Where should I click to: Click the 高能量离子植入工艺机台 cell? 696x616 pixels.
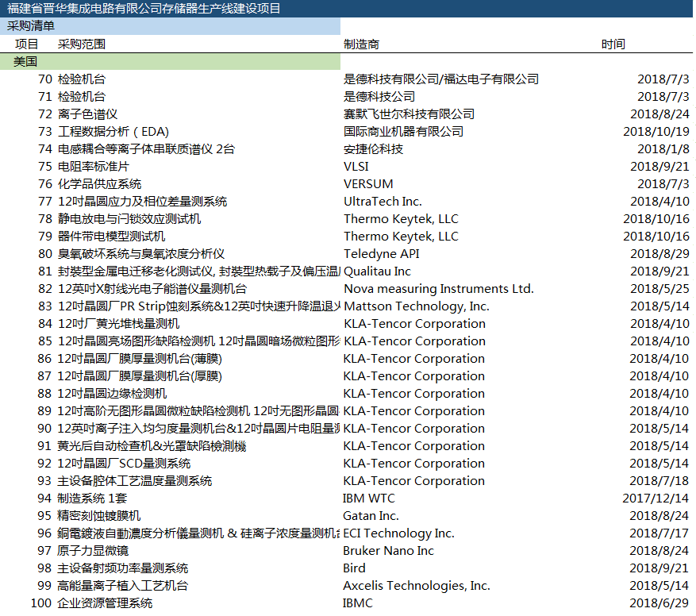[x=122, y=585]
